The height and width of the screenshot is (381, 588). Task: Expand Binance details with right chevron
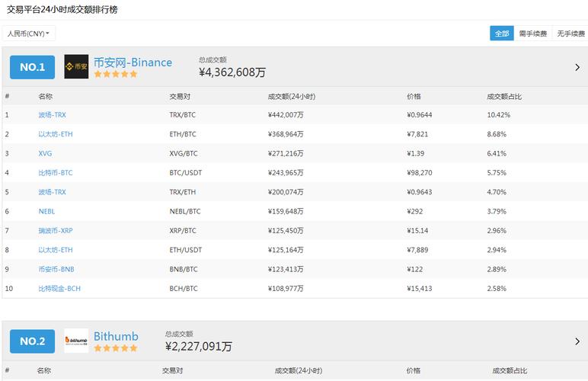click(577, 68)
